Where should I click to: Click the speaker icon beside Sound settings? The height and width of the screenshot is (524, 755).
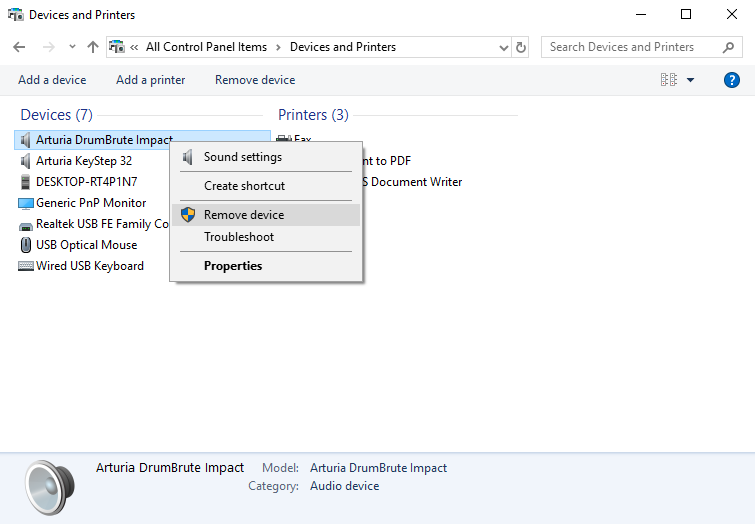click(x=188, y=157)
